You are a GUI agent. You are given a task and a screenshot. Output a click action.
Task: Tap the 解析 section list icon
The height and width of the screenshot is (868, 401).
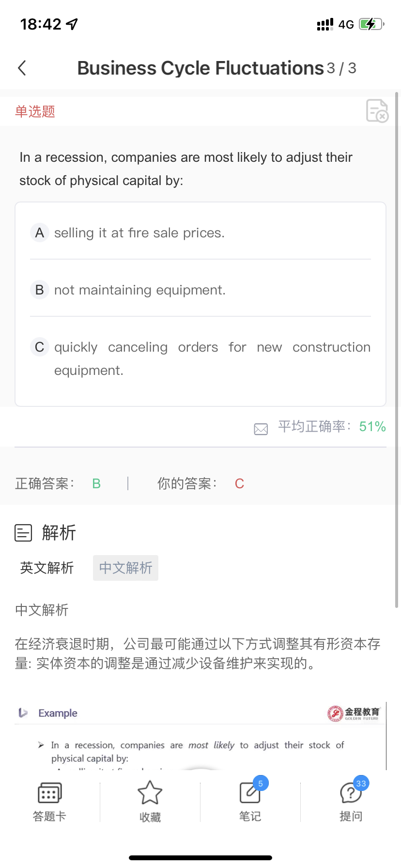[23, 533]
